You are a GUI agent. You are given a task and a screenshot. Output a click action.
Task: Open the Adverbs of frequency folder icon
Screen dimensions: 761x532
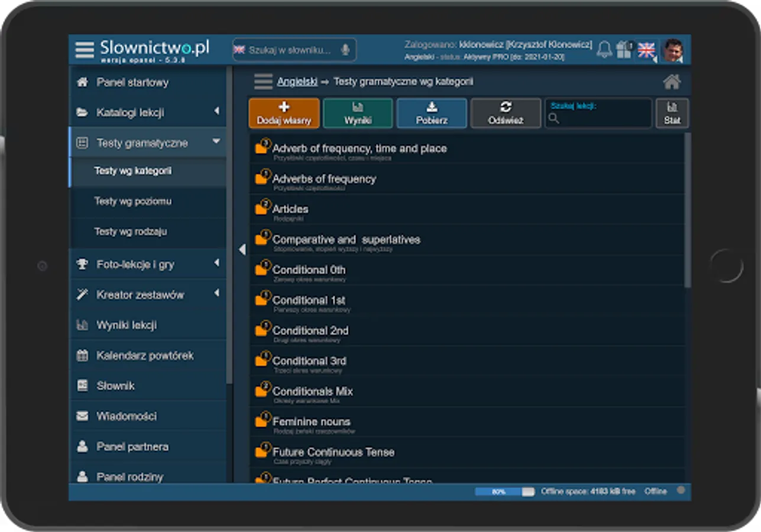click(262, 177)
